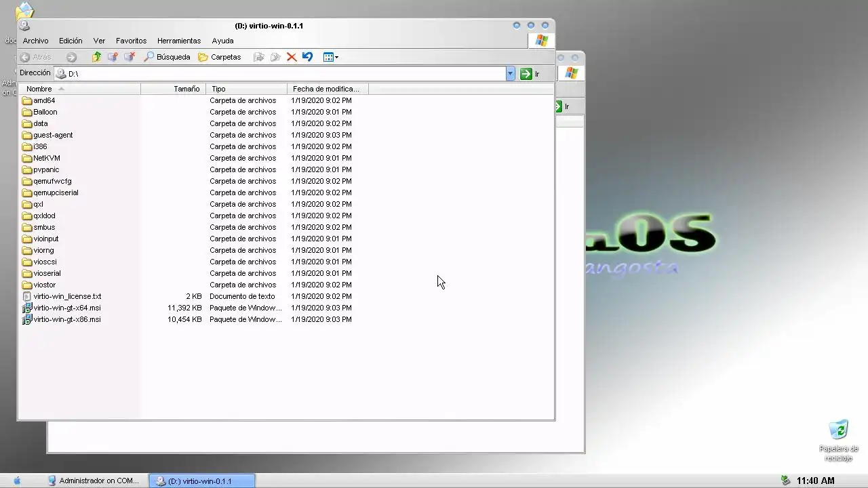Select the data folder icon

click(27, 123)
